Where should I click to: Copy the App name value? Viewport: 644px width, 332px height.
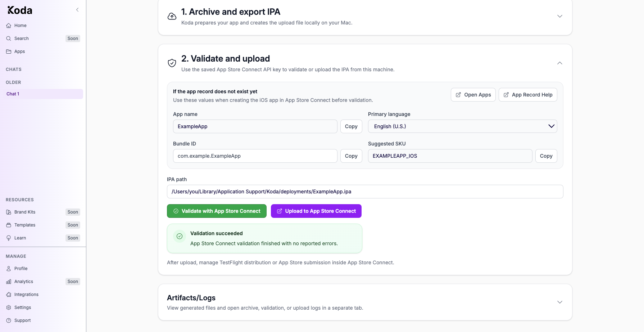[351, 126]
